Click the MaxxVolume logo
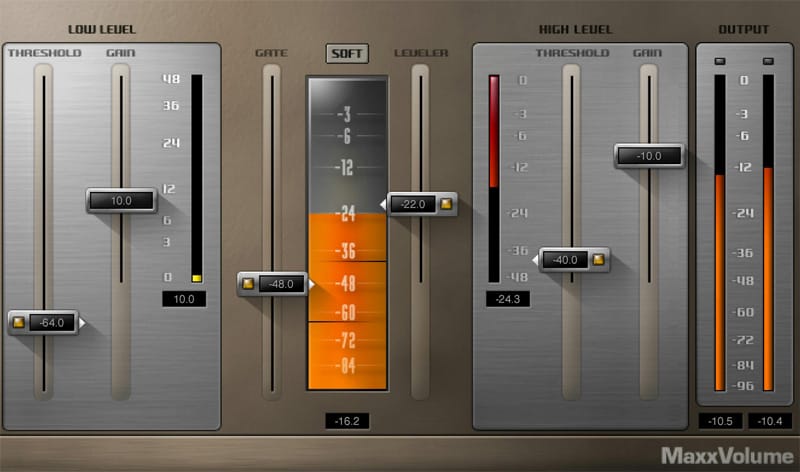This screenshot has height=472, width=800. tap(727, 456)
